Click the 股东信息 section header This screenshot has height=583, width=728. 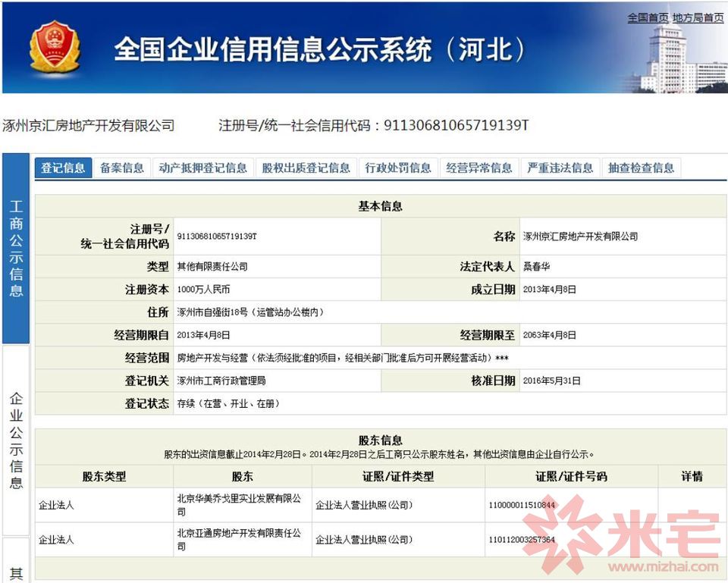(380, 440)
